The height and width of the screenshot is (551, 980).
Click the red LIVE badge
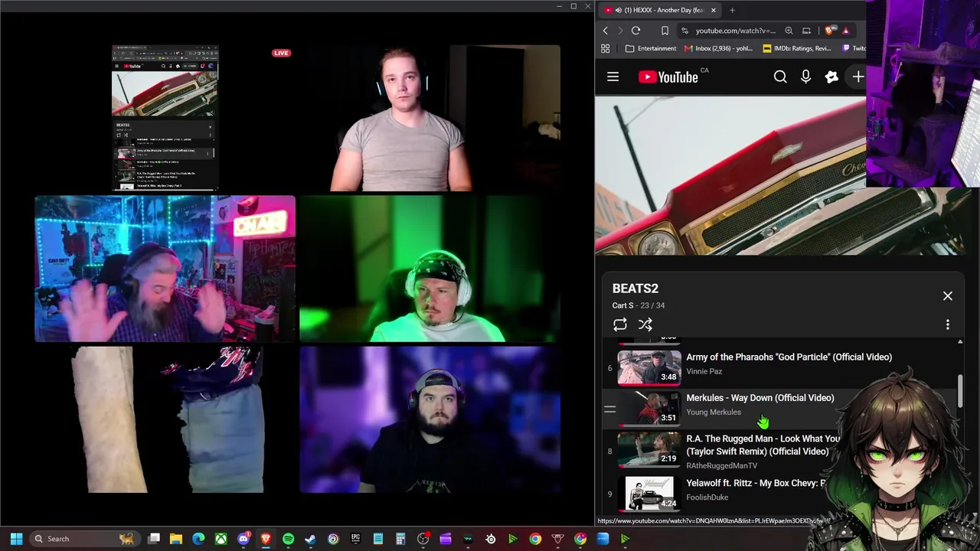pos(281,53)
